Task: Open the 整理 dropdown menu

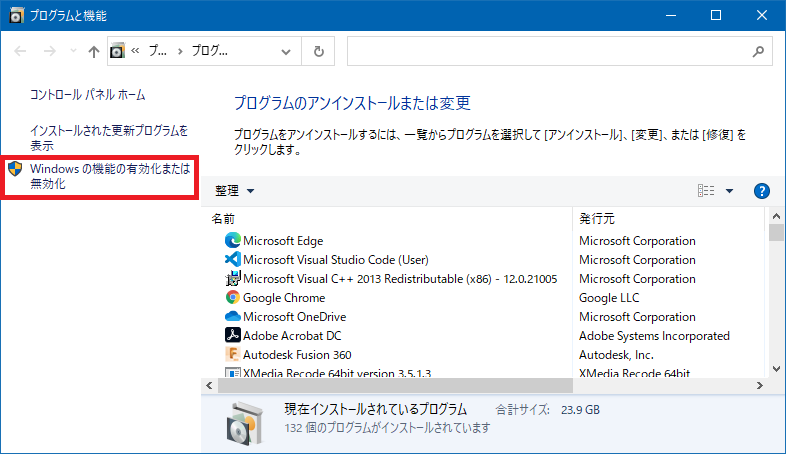Action: tap(235, 191)
